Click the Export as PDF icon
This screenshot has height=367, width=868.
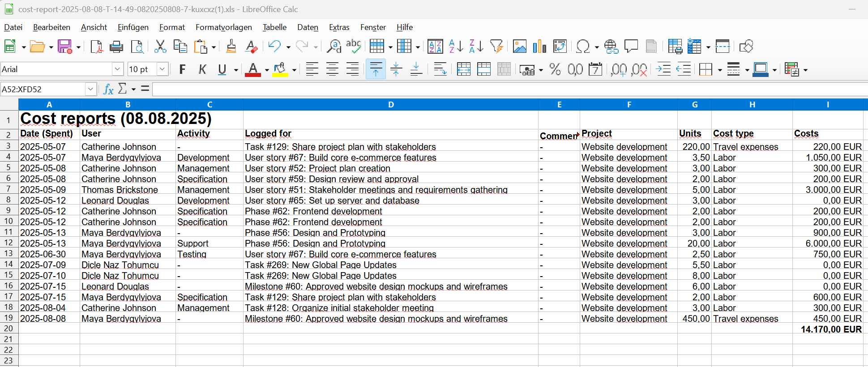pos(96,47)
